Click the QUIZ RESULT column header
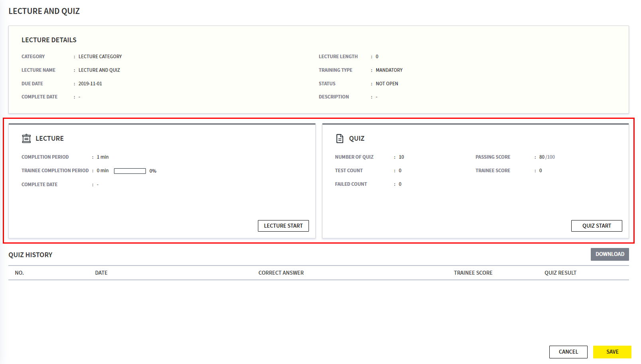Image resolution: width=641 pixels, height=364 pixels. coord(560,273)
